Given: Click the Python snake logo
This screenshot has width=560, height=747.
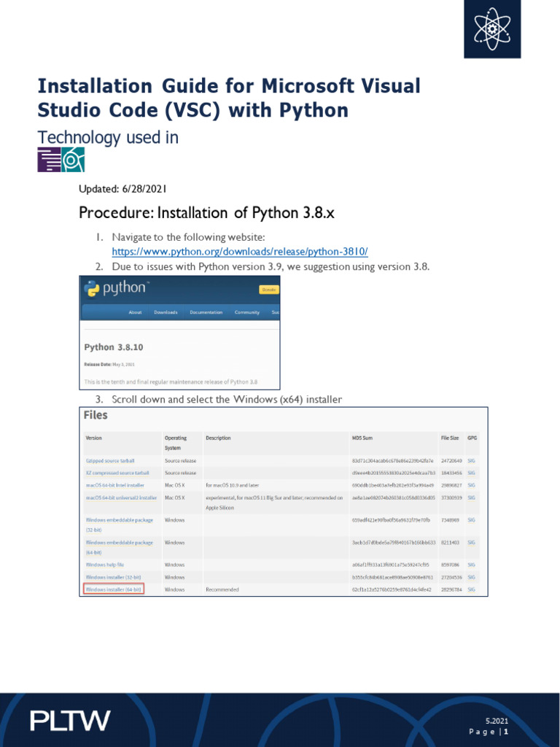Looking at the screenshot, I should [x=92, y=289].
